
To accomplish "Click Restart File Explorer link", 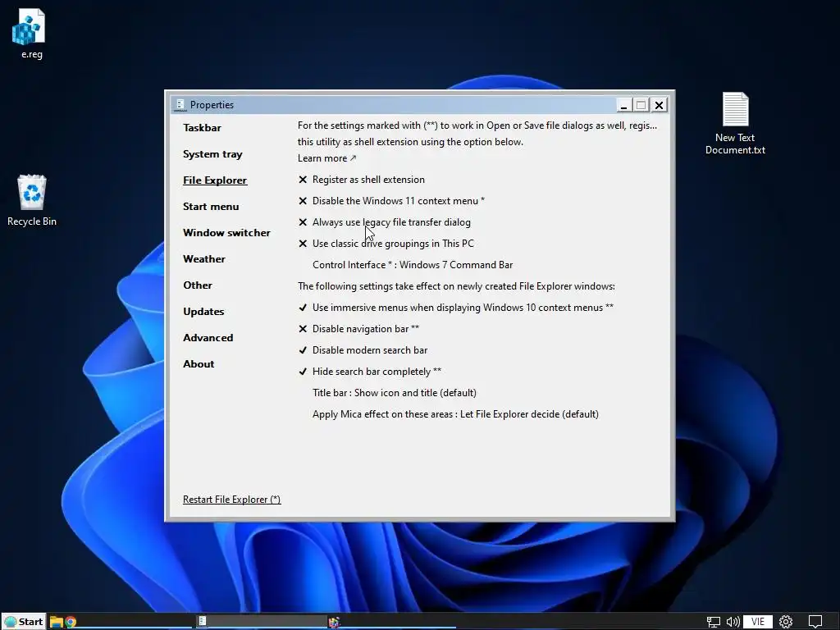I will (231, 500).
